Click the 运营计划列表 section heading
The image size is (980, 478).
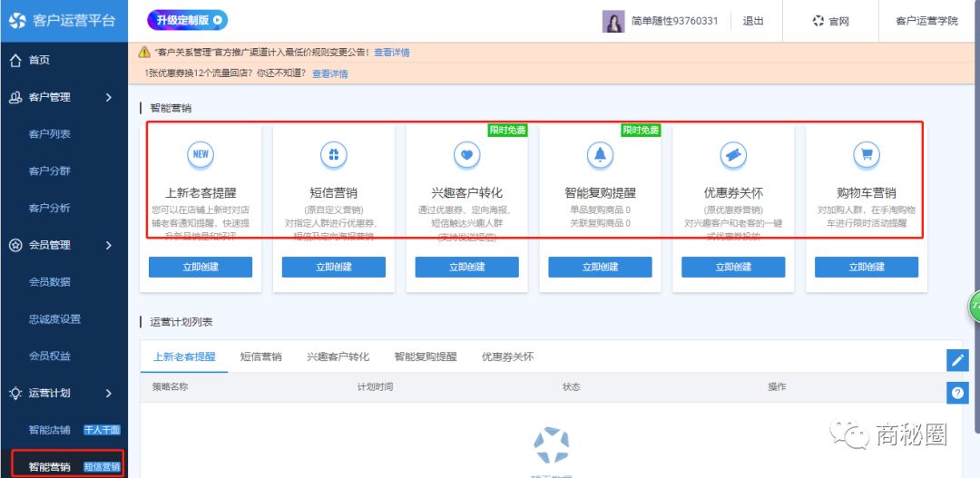(x=181, y=322)
